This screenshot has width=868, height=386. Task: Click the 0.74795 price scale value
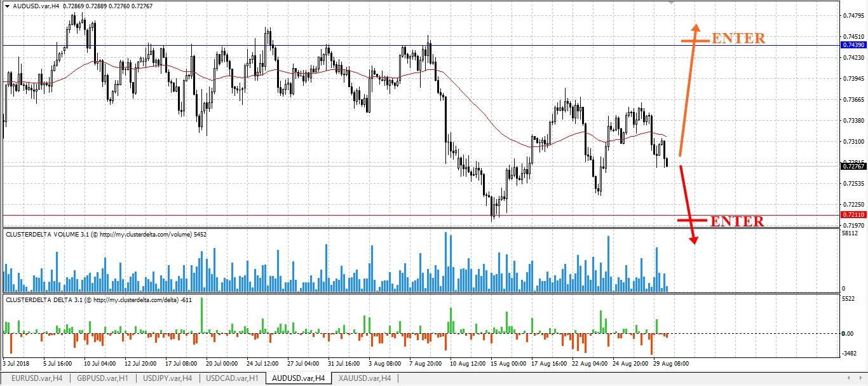(853, 15)
